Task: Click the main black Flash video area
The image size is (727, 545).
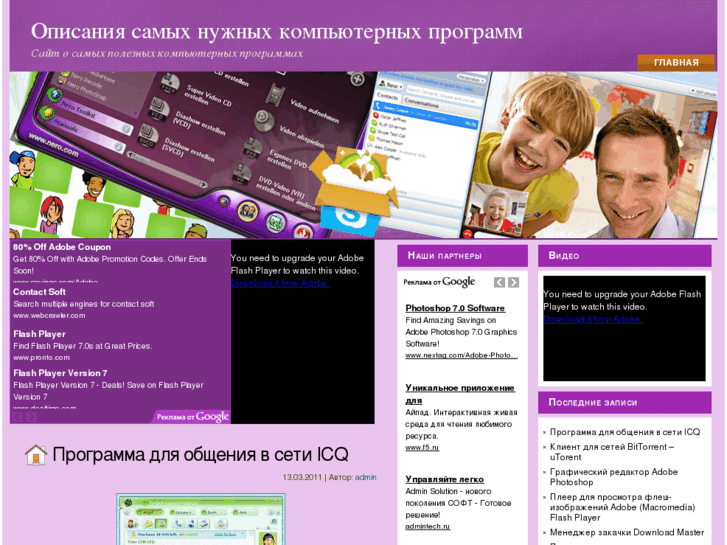Action: [302, 332]
